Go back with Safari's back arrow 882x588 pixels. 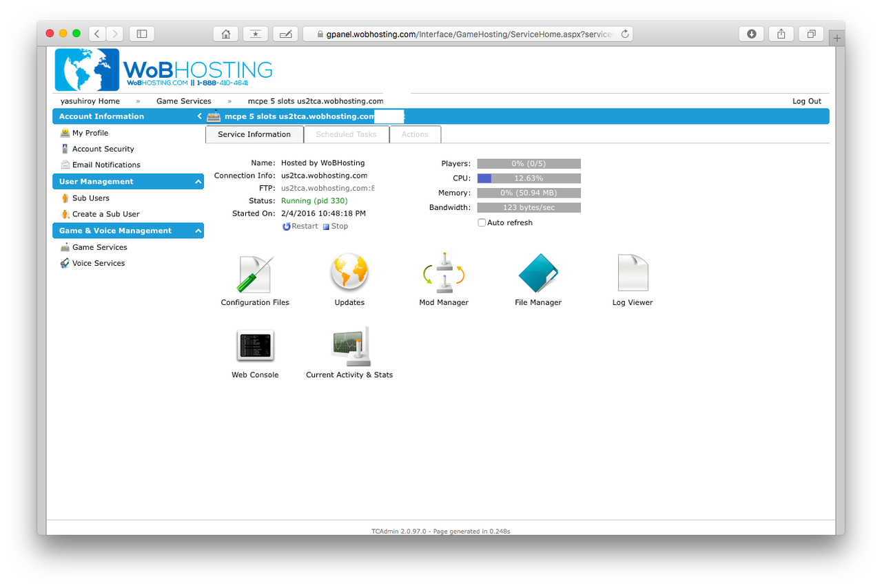click(x=97, y=34)
